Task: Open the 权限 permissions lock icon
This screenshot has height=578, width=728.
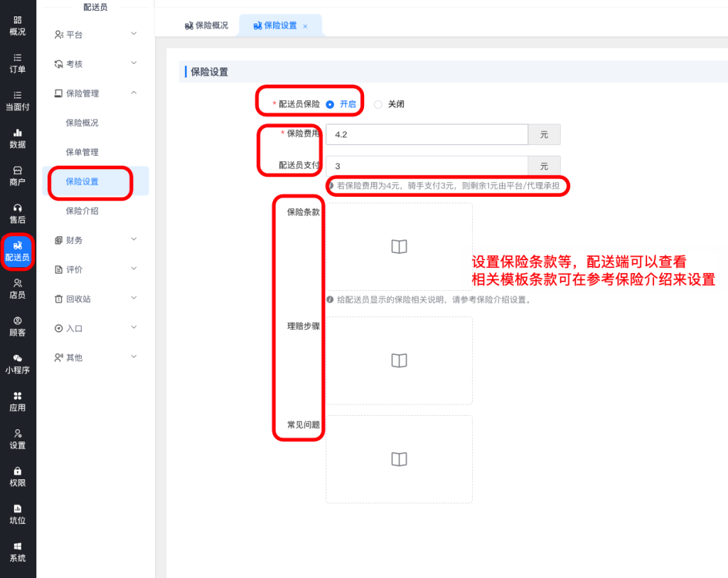Action: [18, 476]
